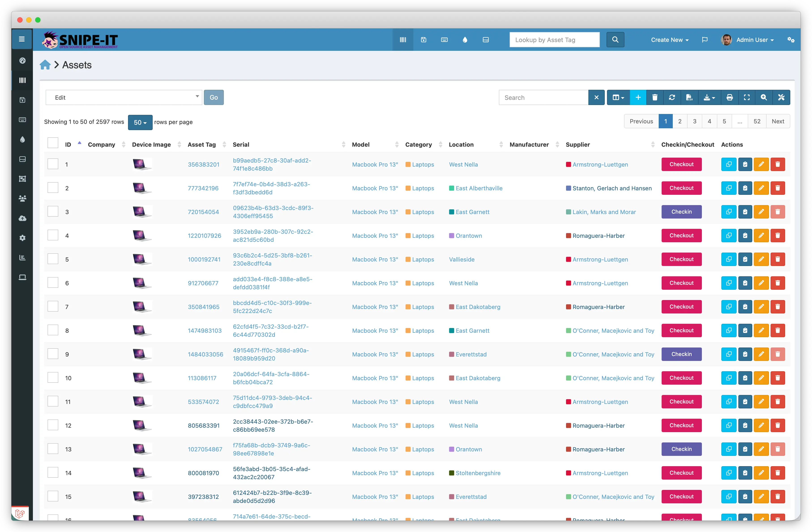
Task: Expand the 50 rows per page dropdown
Action: (140, 122)
